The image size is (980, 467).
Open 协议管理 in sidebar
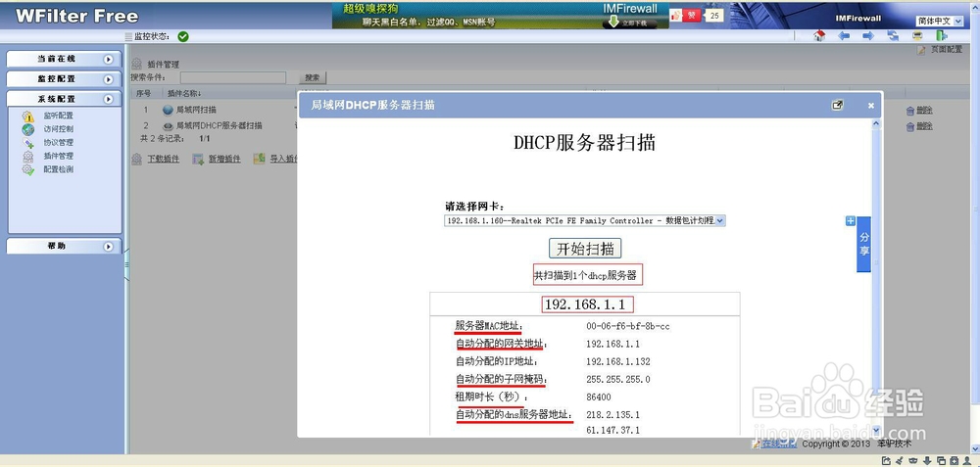(58, 142)
